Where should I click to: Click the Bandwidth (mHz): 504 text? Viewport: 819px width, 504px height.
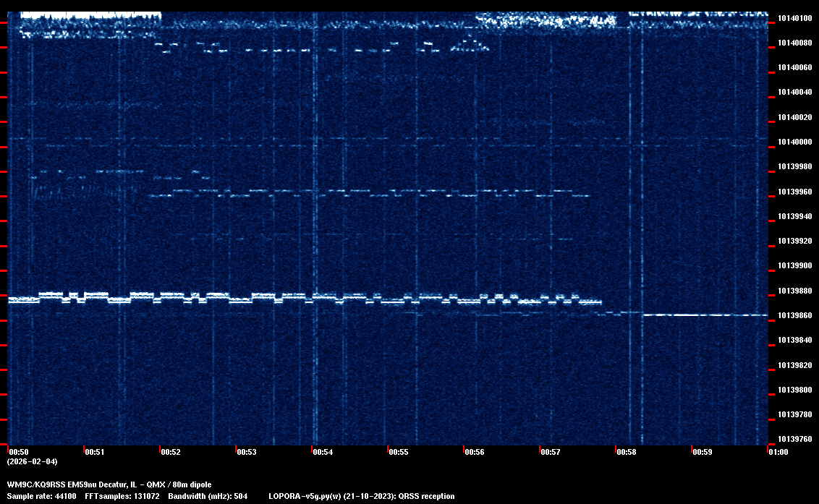208,496
